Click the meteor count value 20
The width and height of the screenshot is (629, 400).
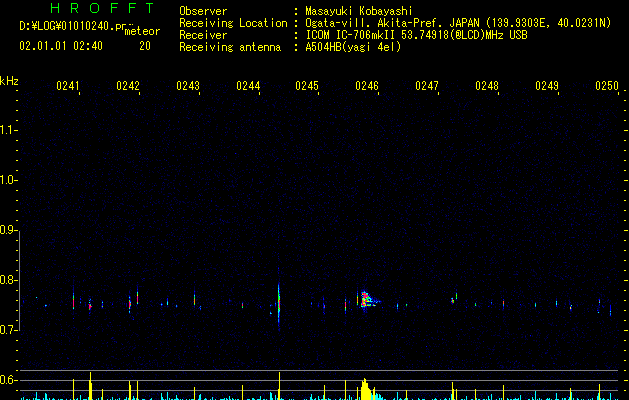click(145, 46)
